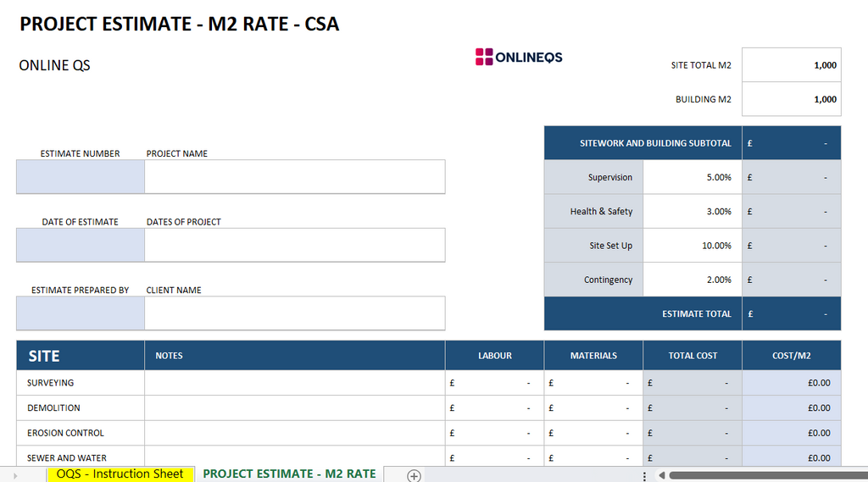Screen dimensions: 868x482
Task: Select the Supervision label cell
Action: tap(593, 178)
